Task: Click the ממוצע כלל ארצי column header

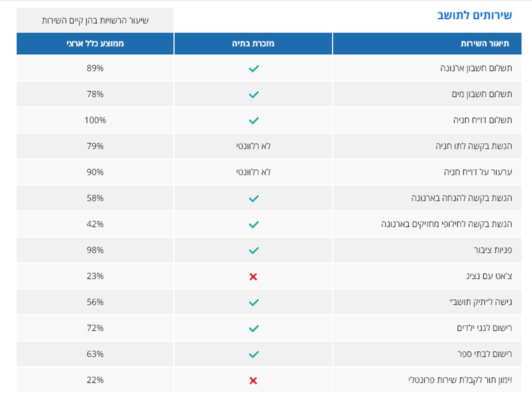Action: (95, 44)
